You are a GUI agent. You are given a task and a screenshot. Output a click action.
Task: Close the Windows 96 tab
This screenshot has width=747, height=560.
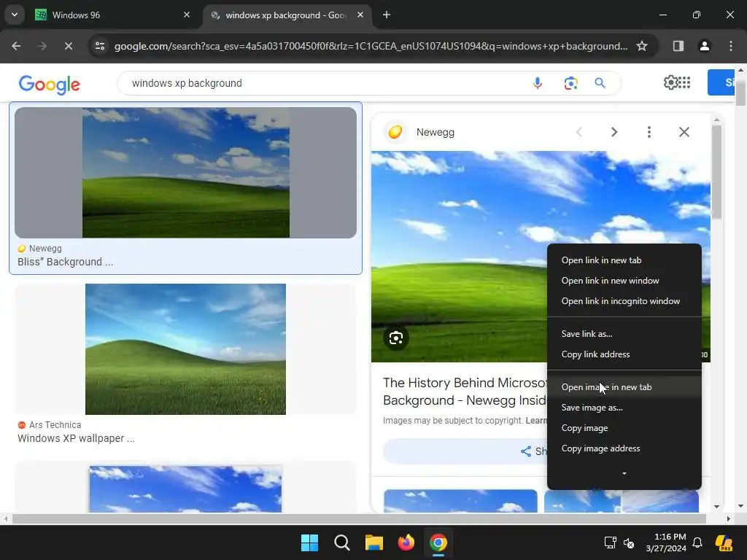[187, 15]
